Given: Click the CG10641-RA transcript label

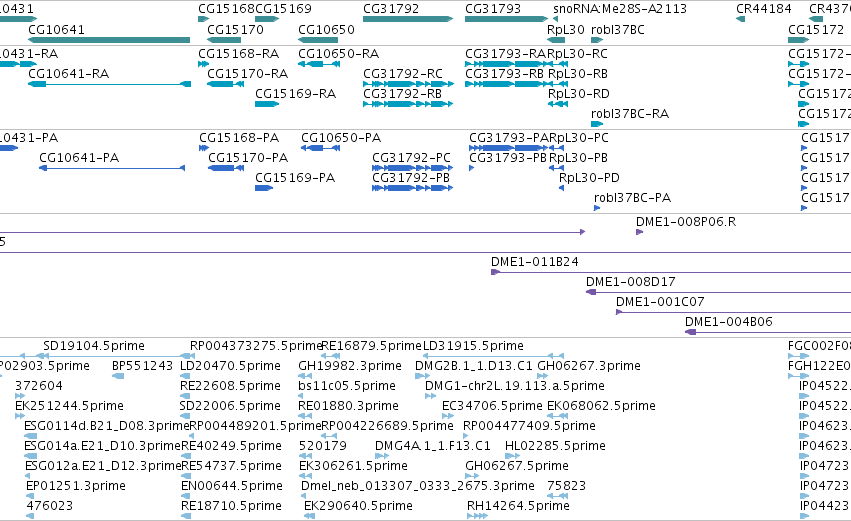Looking at the screenshot, I should pyautogui.click(x=68, y=73).
